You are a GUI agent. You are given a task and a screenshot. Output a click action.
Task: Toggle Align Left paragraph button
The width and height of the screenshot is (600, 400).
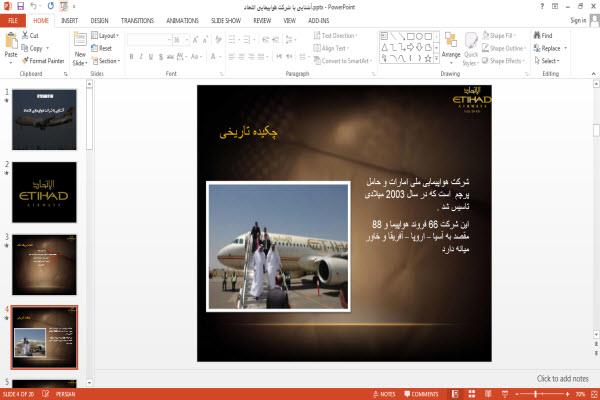coord(232,57)
